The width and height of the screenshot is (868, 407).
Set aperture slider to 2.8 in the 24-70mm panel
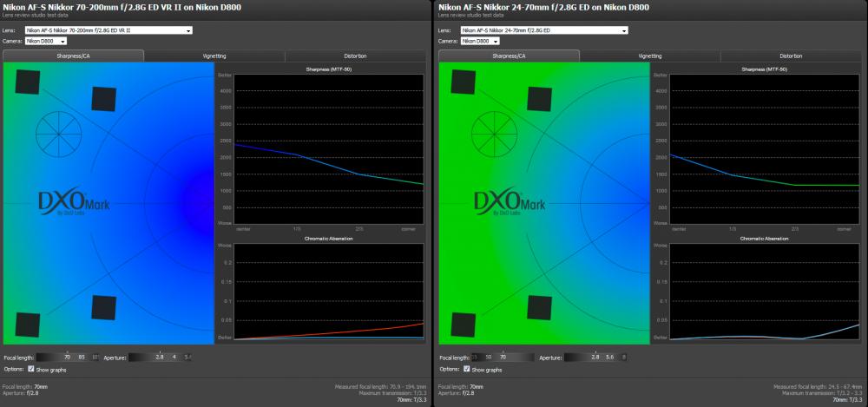click(x=595, y=358)
